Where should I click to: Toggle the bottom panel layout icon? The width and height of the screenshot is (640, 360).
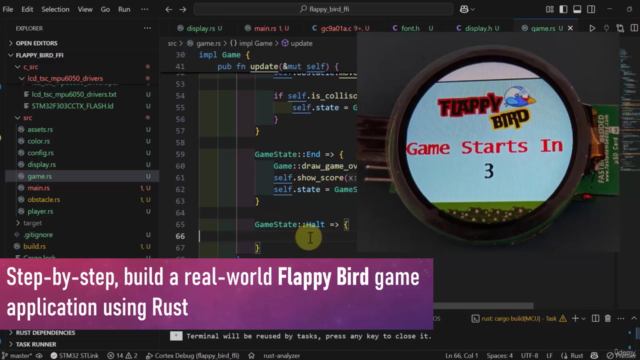point(577,9)
